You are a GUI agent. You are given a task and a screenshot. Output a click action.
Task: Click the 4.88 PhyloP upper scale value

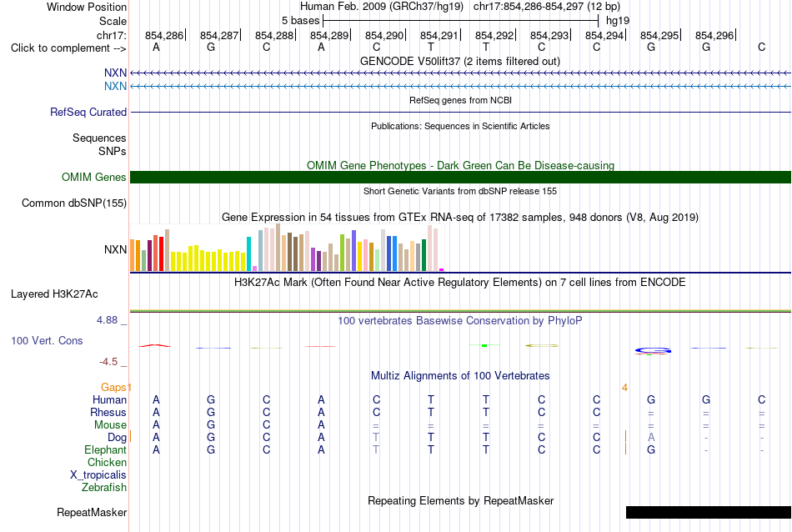coord(107,320)
